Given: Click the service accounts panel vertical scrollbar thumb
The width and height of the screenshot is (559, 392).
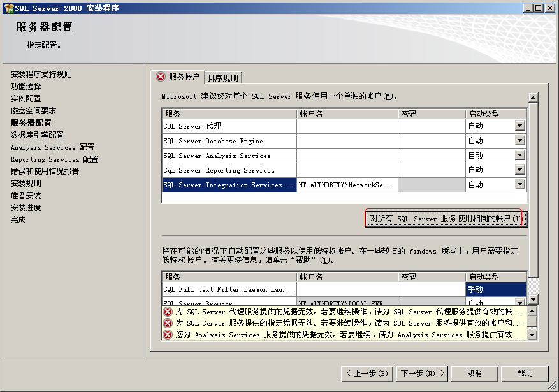Looking at the screenshot, I should pos(534,189).
